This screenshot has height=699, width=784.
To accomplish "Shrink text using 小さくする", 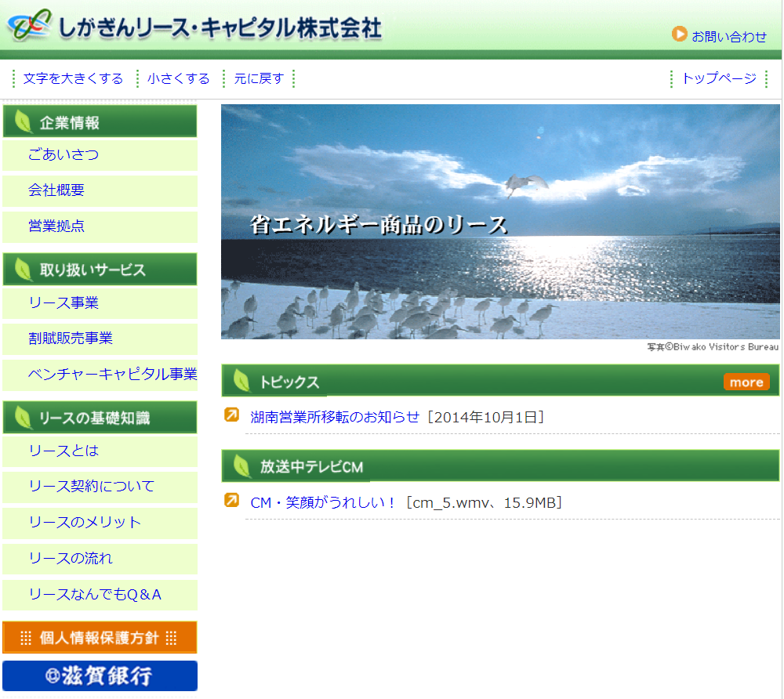I will 179,78.
